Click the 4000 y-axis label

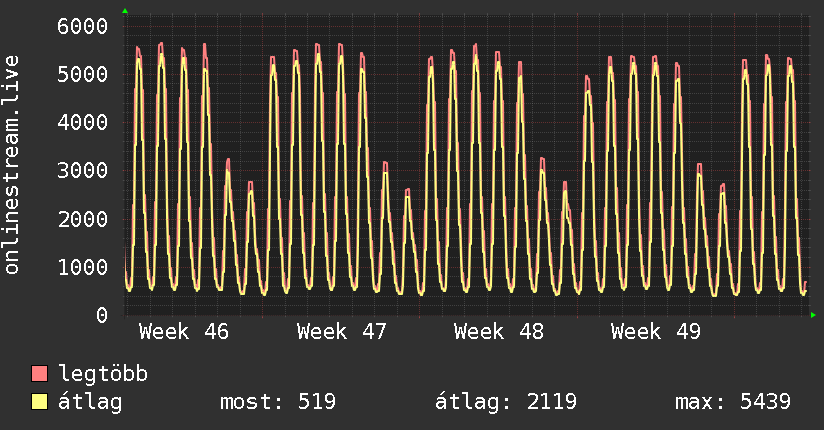(81, 122)
